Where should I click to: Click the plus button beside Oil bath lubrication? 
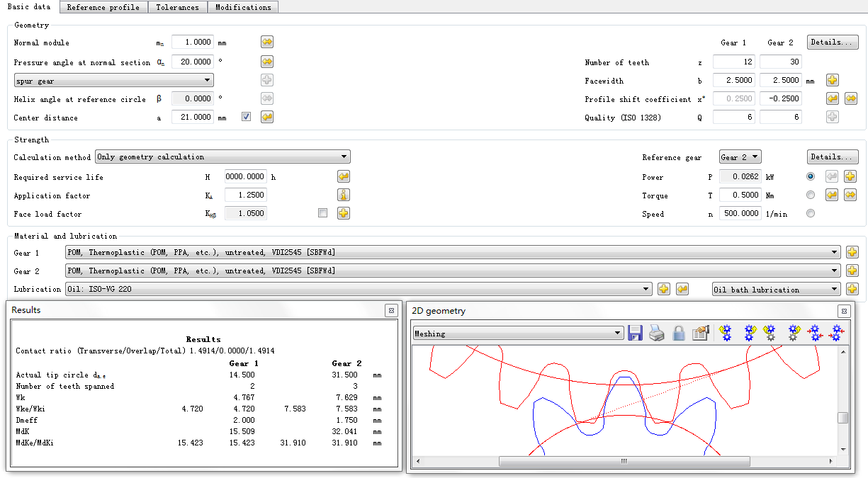click(852, 289)
